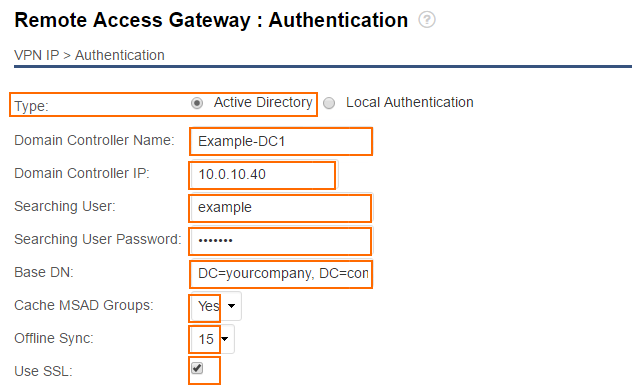Click the Remote Access Gateway page heading
This screenshot has height=387, width=632.
tap(211, 20)
